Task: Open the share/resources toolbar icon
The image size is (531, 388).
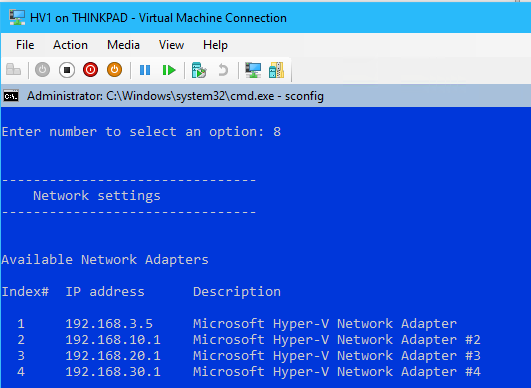Action: pyautogui.click(x=276, y=70)
